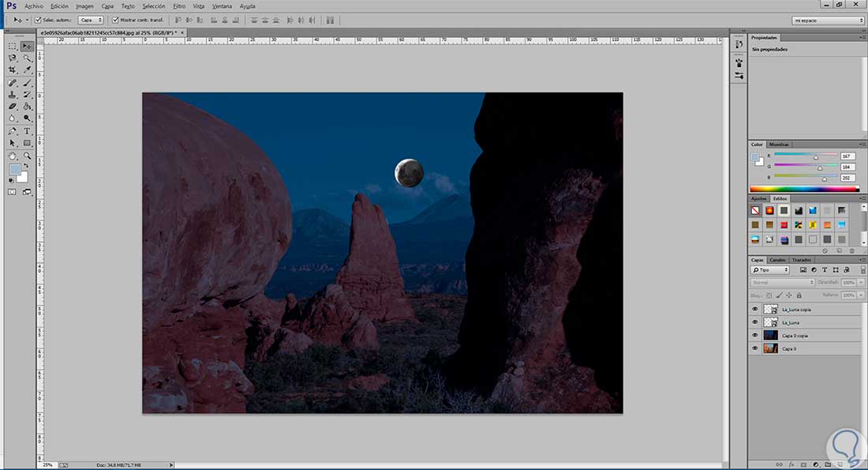Select the Healing Brush tool
Screen dimensions: 868x470
coord(12,83)
